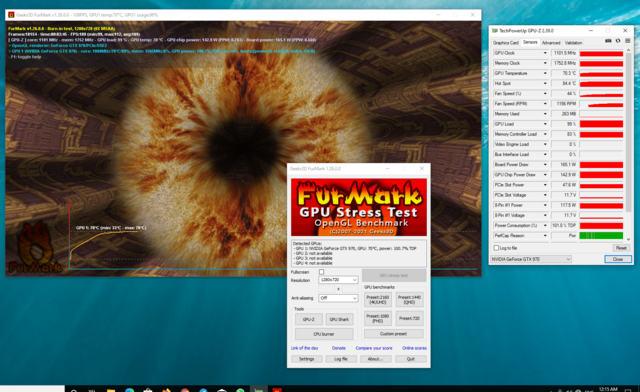Tick the Fullscreen checkbox in FurMark
The image size is (640, 392).
321,272
